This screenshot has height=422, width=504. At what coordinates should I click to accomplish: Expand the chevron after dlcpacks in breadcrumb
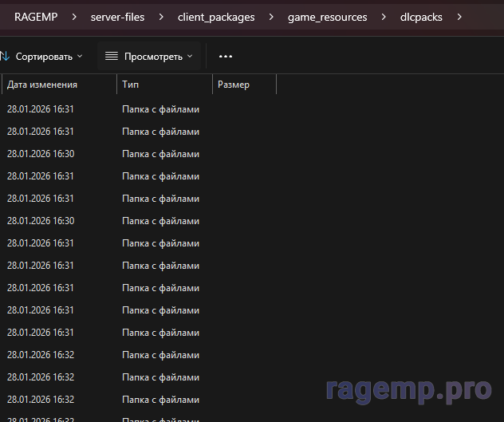[x=459, y=17]
